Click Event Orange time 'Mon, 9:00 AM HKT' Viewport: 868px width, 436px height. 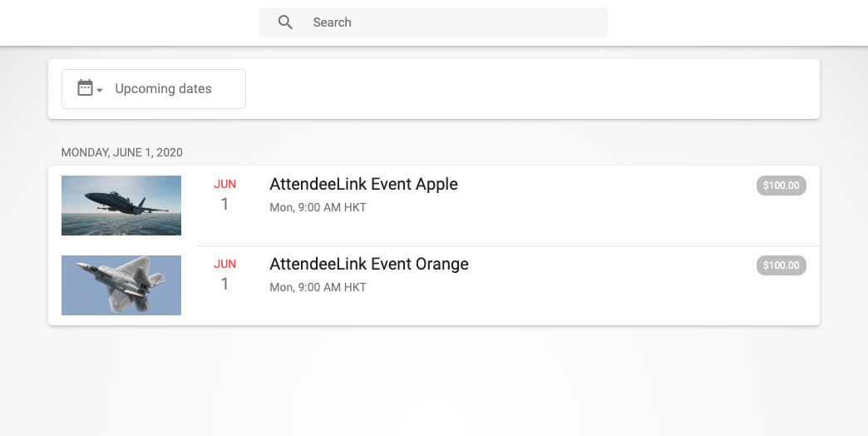(x=318, y=287)
